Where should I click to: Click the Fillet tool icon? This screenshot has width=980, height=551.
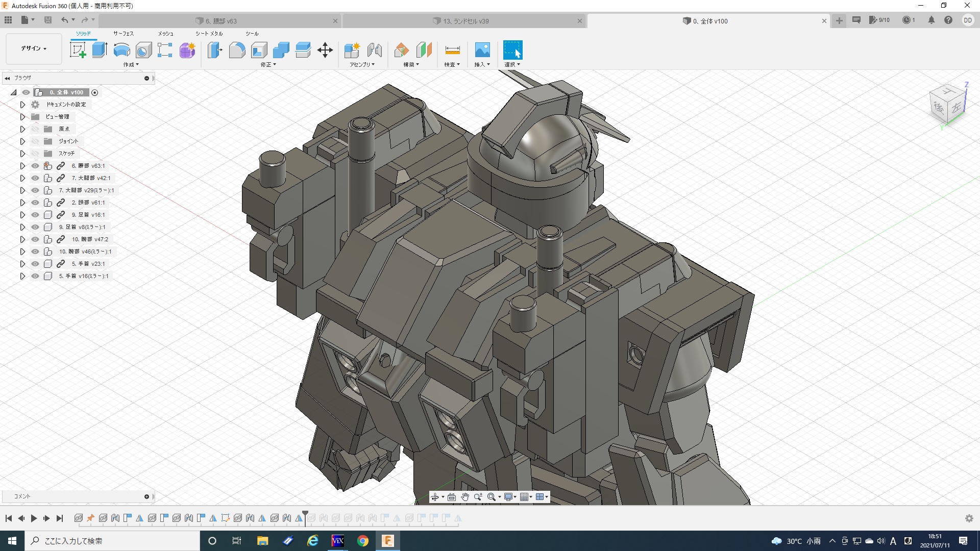pos(237,50)
